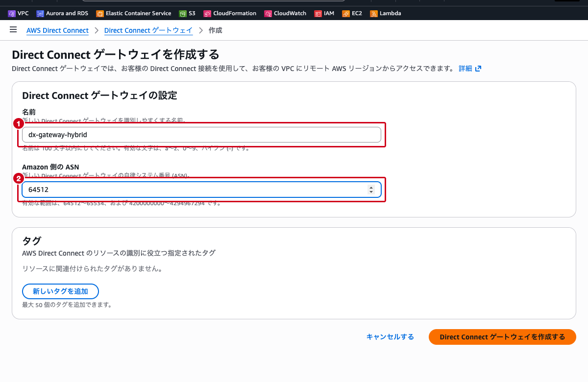
Task: Click the 作成 breadcrumb text
Action: click(x=215, y=30)
